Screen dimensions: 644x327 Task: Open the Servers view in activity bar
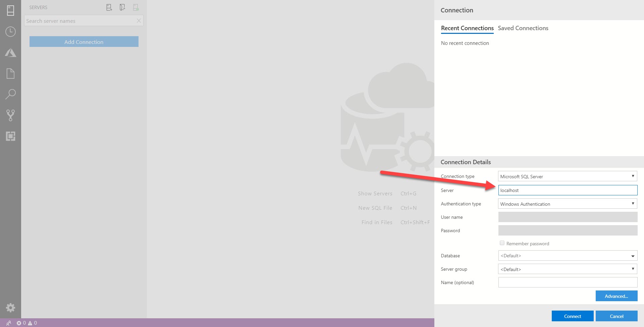click(10, 10)
